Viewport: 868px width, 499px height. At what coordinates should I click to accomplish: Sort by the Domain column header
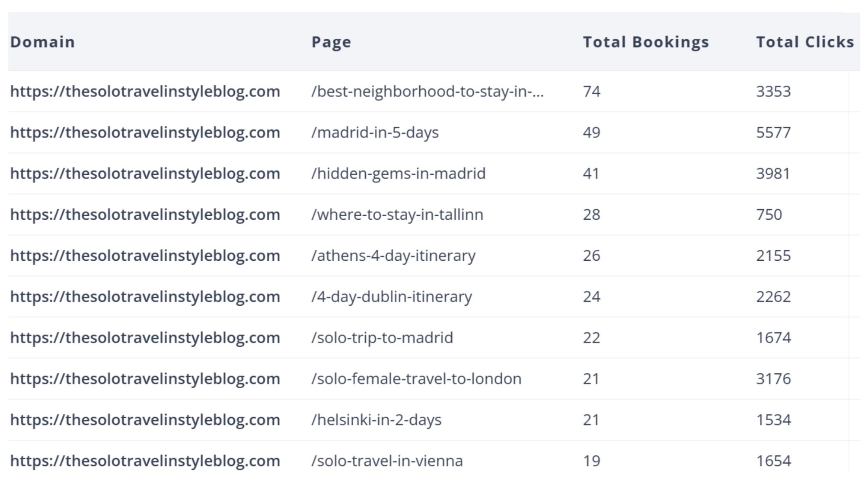coord(42,42)
